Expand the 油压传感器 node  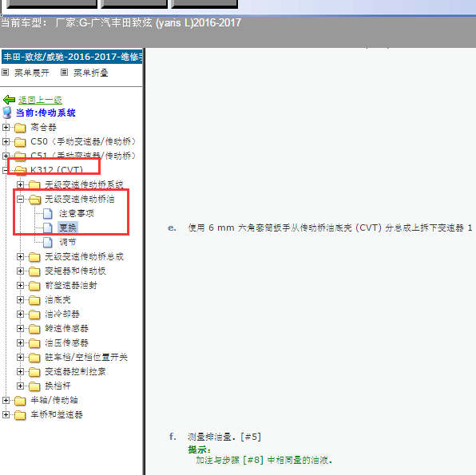pyautogui.click(x=20, y=342)
